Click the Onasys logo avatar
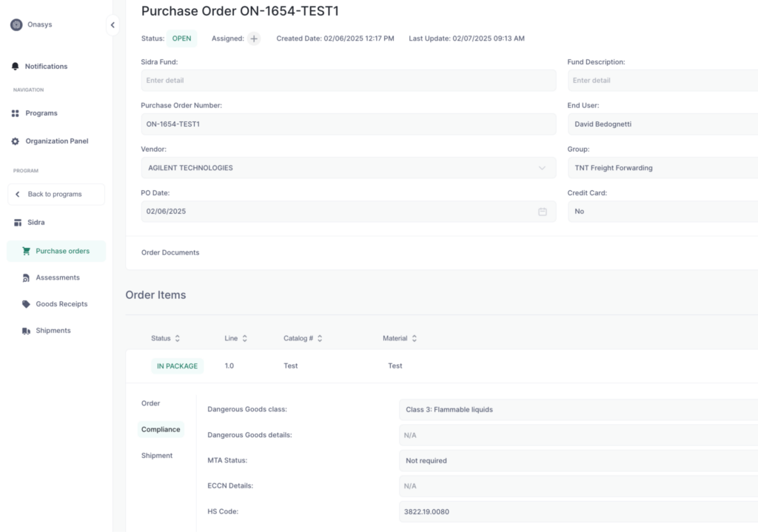 (x=16, y=24)
